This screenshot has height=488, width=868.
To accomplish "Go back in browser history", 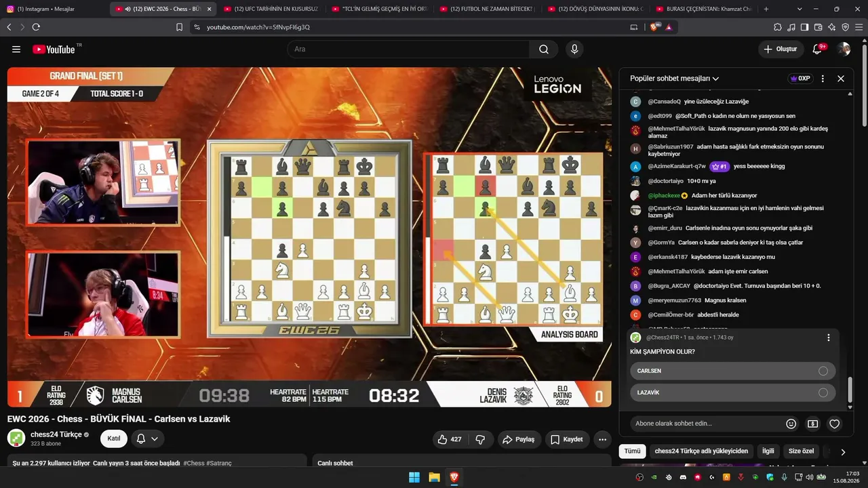I will (x=9, y=27).
